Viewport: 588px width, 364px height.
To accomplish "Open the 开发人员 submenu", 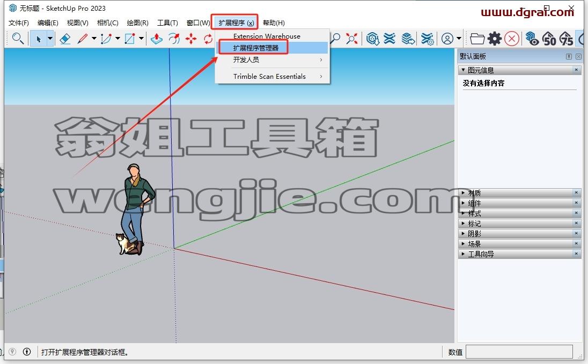I will 272,60.
